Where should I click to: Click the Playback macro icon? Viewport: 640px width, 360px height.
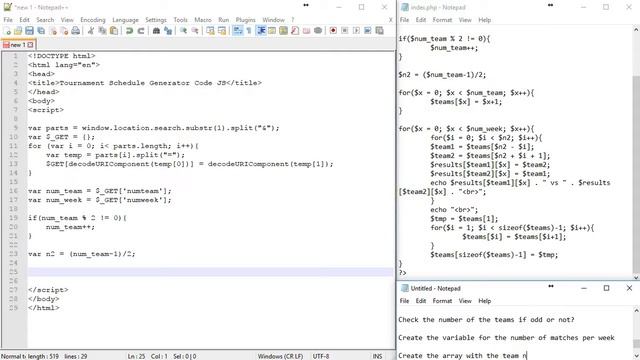(356, 31)
